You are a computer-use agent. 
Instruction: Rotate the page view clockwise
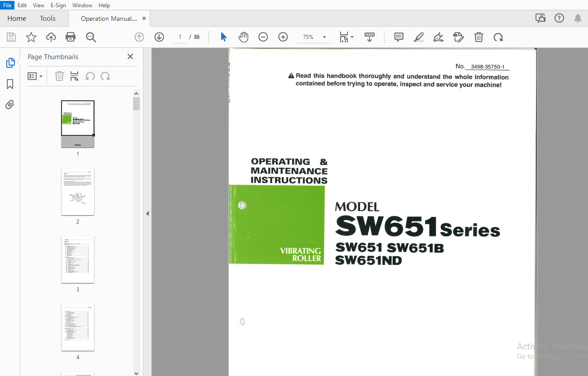point(498,37)
